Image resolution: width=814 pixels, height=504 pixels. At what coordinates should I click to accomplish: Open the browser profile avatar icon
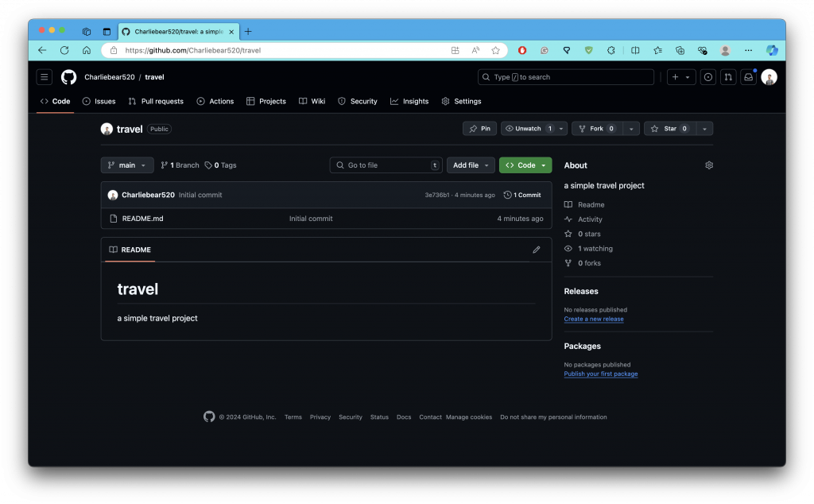pyautogui.click(x=725, y=50)
